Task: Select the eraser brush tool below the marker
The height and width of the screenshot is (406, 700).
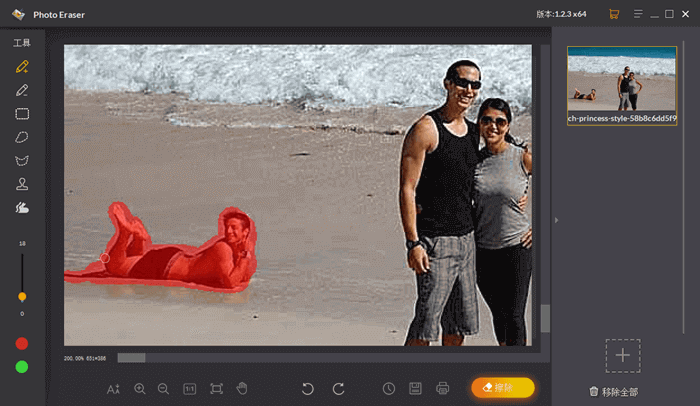Action: click(22, 90)
